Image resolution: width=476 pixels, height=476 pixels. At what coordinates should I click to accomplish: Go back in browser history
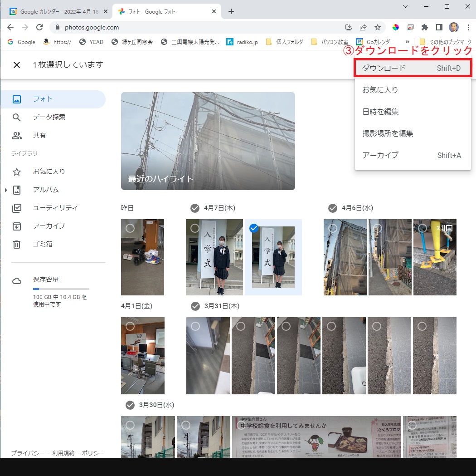click(x=10, y=27)
